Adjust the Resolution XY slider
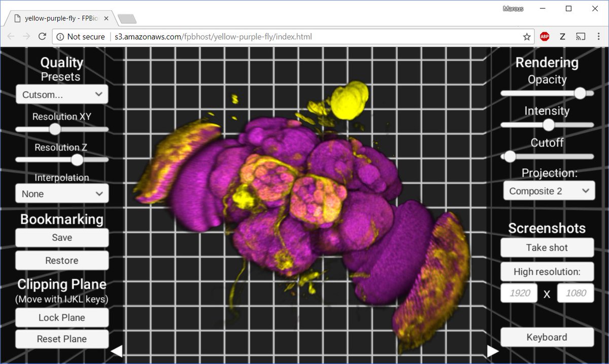Viewport: 609px width, 364px height. 62,129
